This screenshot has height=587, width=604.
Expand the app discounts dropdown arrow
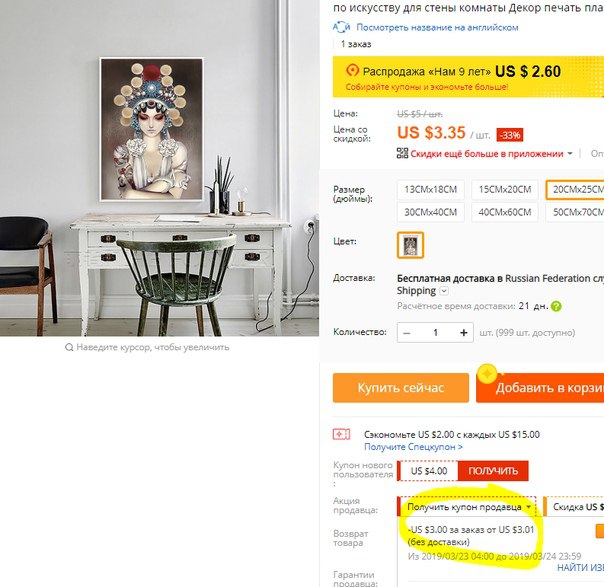(570, 154)
